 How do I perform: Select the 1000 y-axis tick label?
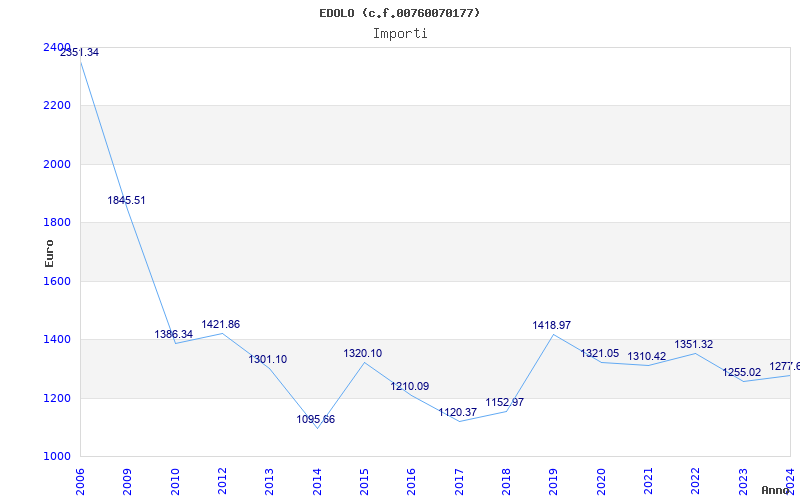[x=57, y=456]
